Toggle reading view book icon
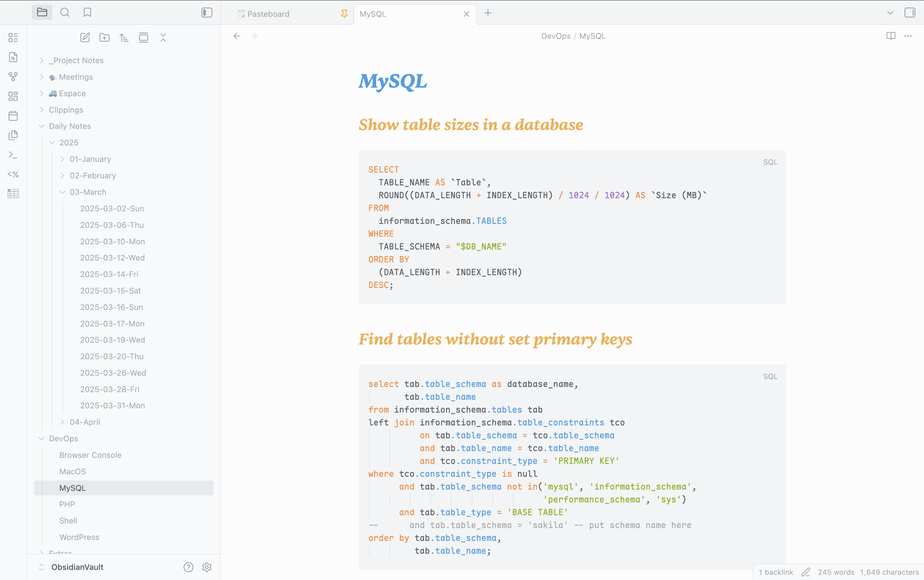 click(891, 36)
